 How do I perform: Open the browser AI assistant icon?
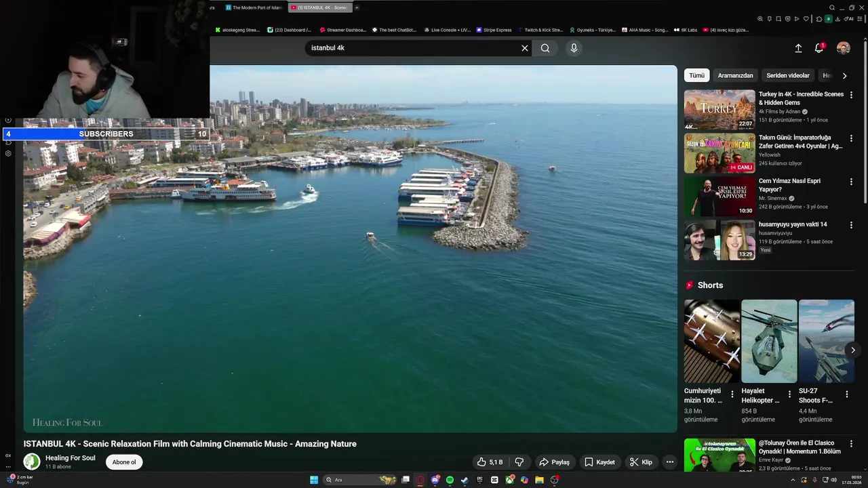pos(848,19)
